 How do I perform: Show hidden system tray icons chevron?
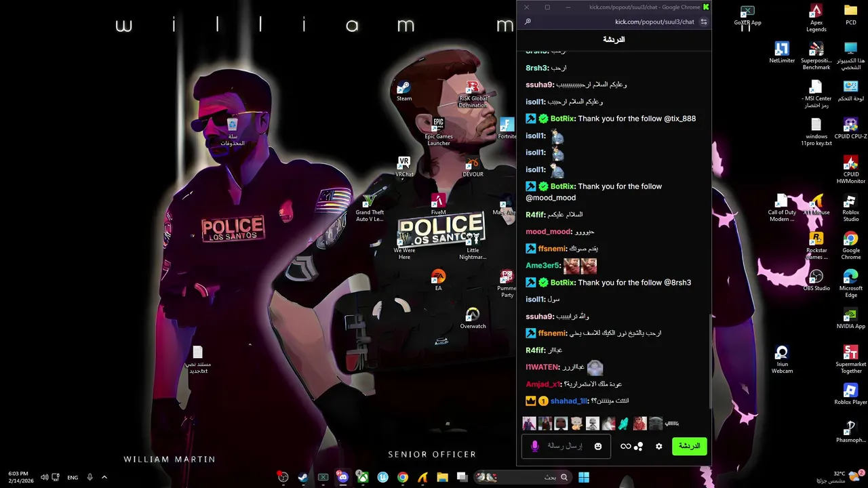[x=104, y=477]
